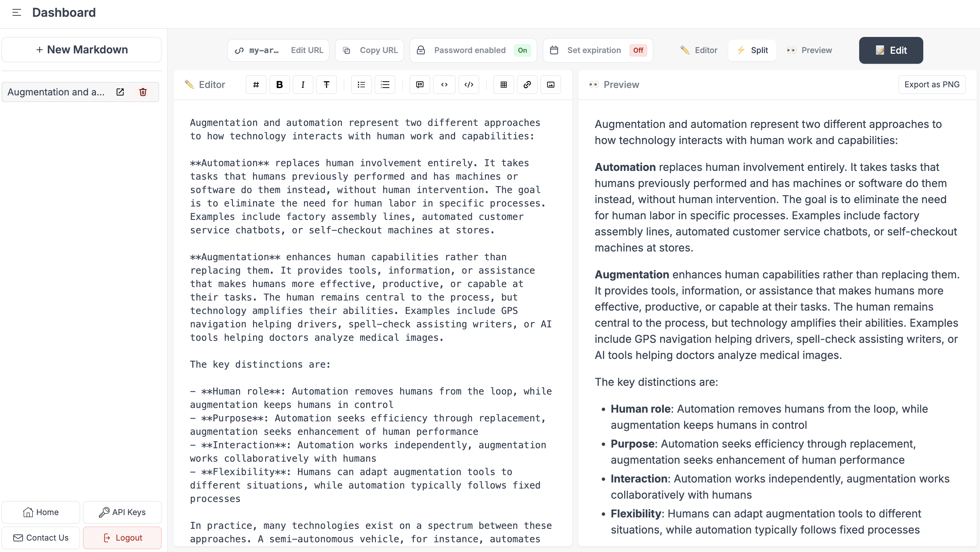This screenshot has height=552, width=980.
Task: Delete the Augmentation markdown document
Action: coord(143,92)
